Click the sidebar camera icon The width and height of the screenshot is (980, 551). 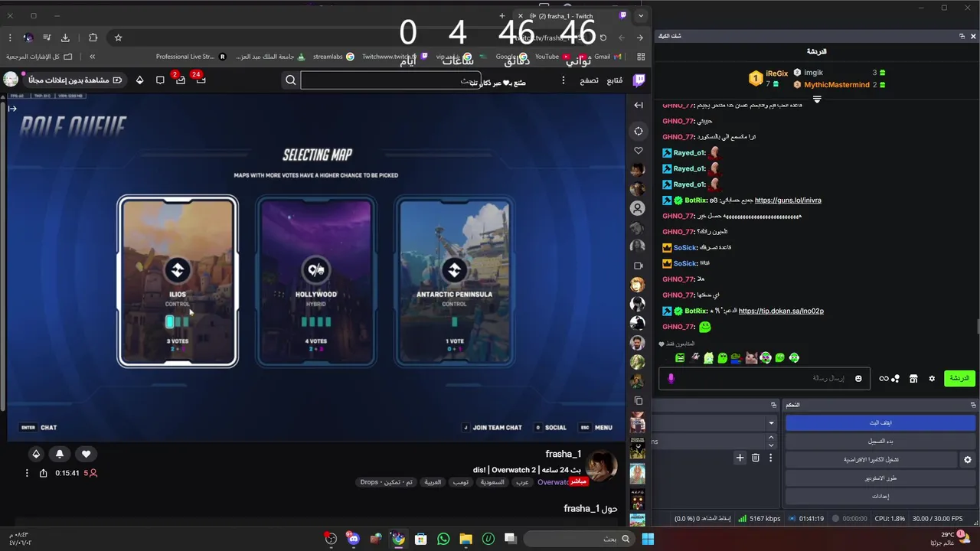tap(639, 266)
